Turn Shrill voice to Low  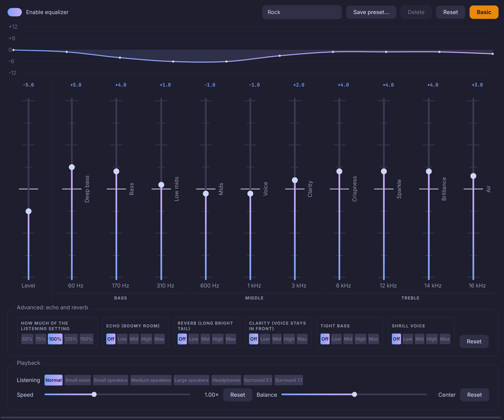click(408, 339)
